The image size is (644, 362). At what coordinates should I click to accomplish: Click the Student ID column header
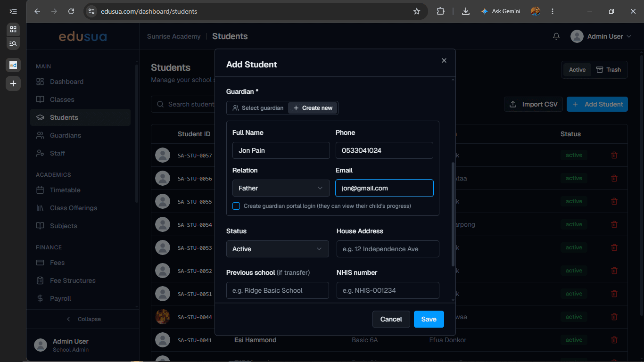[194, 134]
